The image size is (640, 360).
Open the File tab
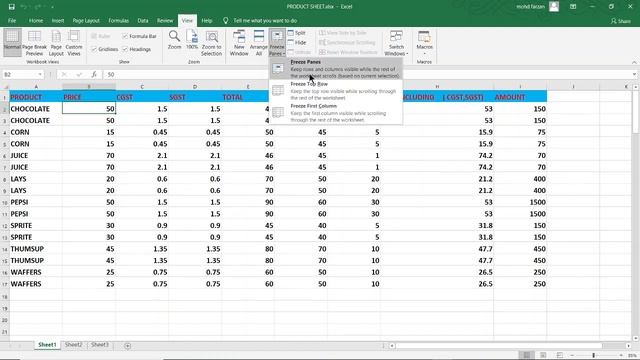point(12,20)
